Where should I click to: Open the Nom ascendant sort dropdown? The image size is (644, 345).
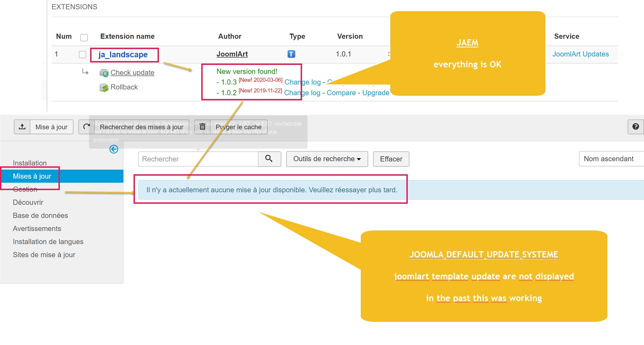(611, 159)
